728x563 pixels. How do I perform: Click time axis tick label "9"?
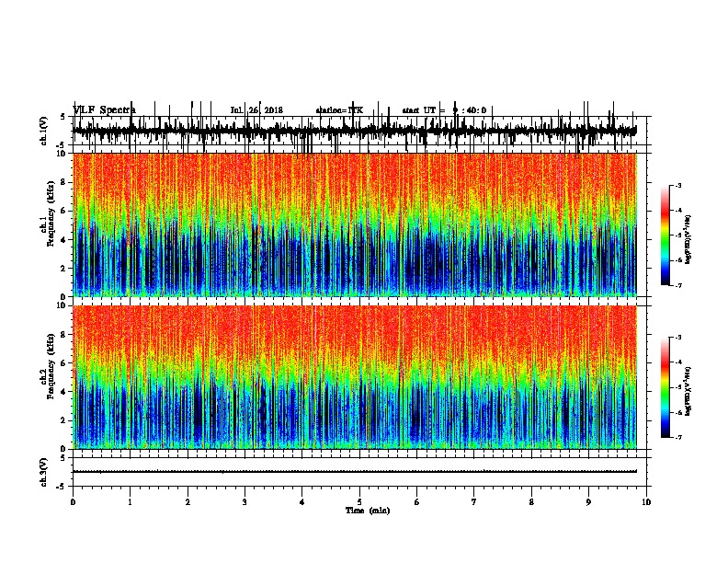click(x=588, y=501)
